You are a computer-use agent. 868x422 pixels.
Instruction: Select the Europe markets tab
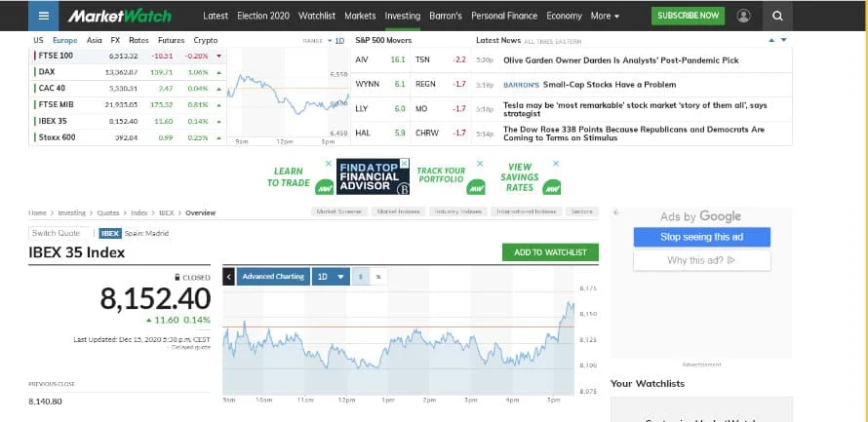pos(65,40)
